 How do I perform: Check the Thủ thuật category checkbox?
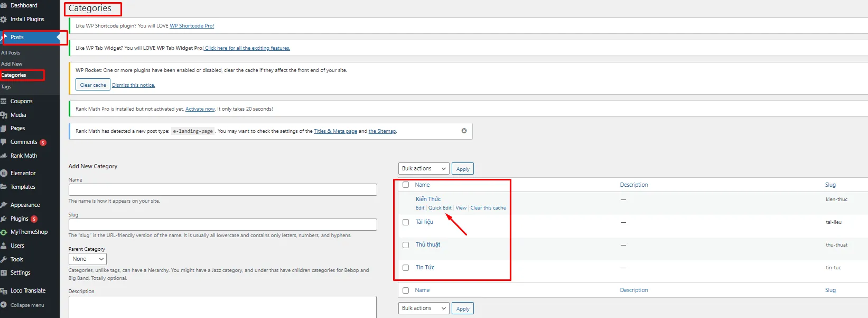[x=406, y=245]
